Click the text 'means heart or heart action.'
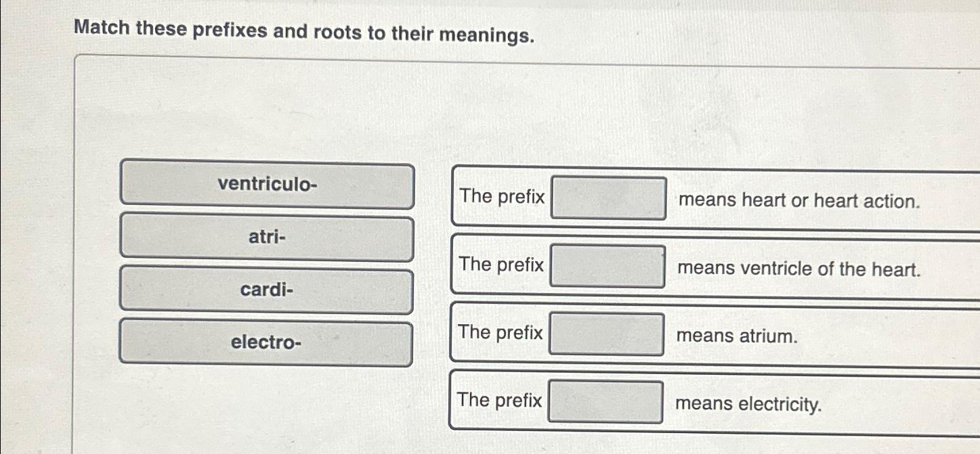 798,200
